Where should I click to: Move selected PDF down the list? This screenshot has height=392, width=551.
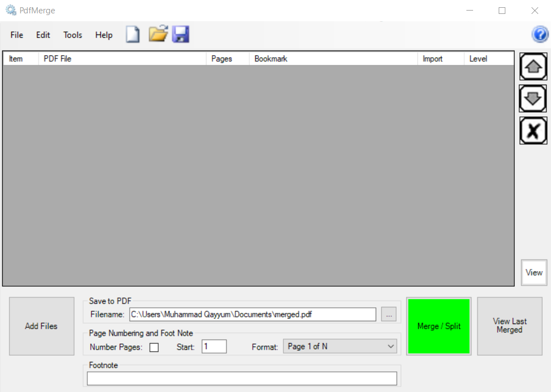(x=533, y=99)
